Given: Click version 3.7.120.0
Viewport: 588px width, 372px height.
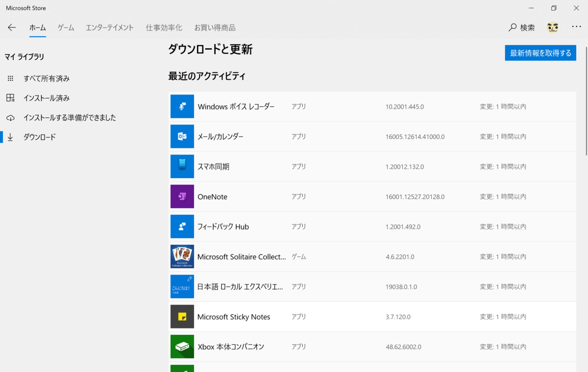Looking at the screenshot, I should 399,317.
